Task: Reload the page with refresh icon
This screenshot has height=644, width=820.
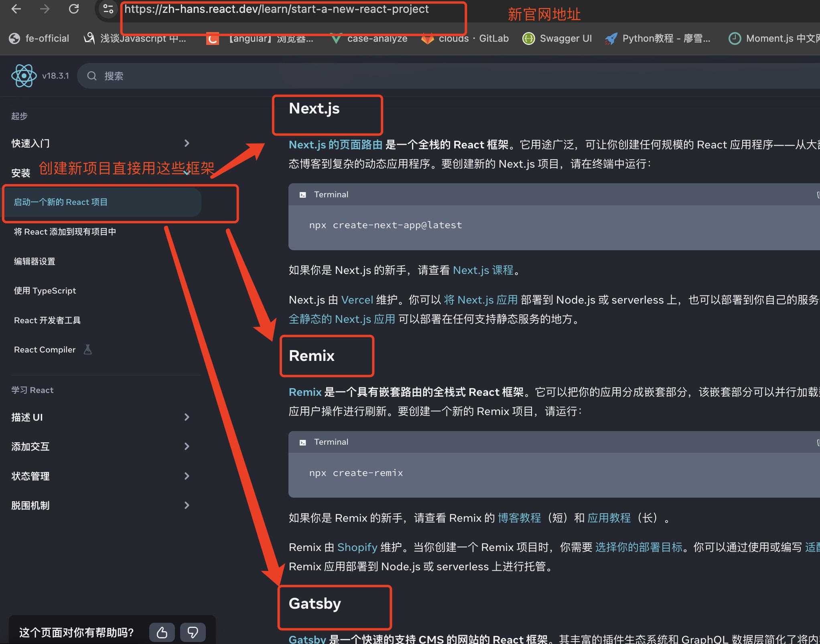Action: coord(74,9)
